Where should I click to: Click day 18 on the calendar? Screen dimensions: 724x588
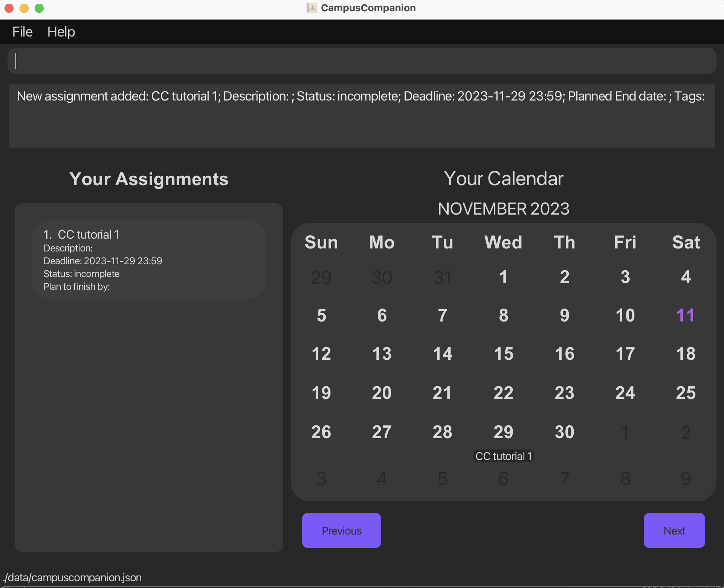(x=686, y=353)
